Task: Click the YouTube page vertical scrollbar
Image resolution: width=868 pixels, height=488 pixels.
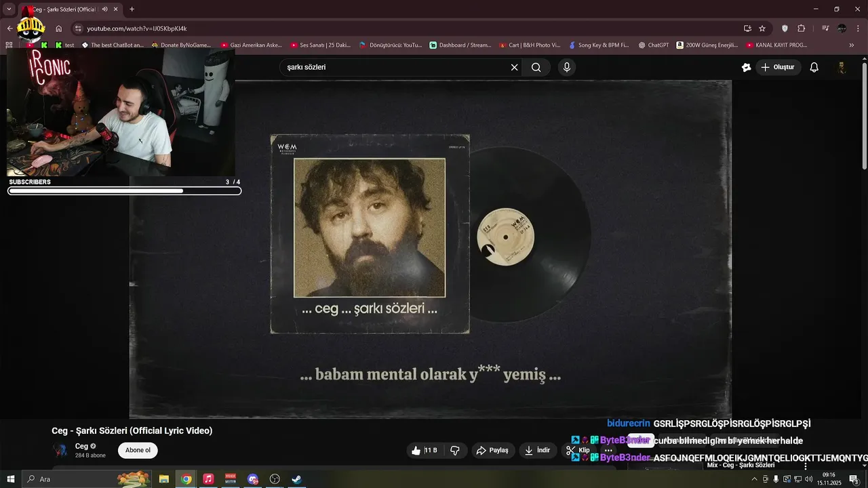Action: point(864,115)
